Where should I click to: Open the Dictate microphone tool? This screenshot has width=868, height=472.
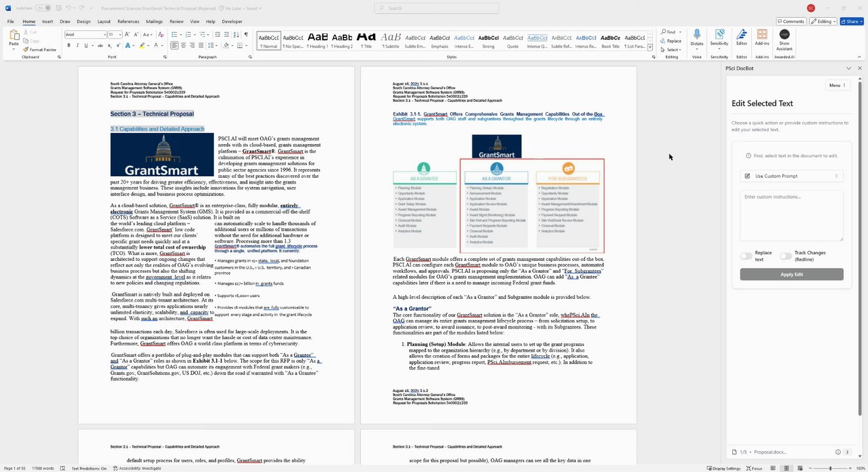[696, 37]
